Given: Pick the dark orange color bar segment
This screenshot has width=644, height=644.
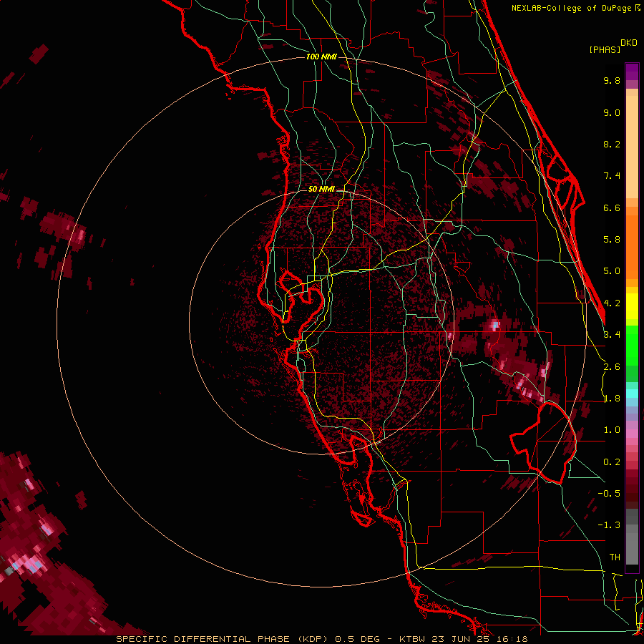Looking at the screenshot, I should pos(632,248).
